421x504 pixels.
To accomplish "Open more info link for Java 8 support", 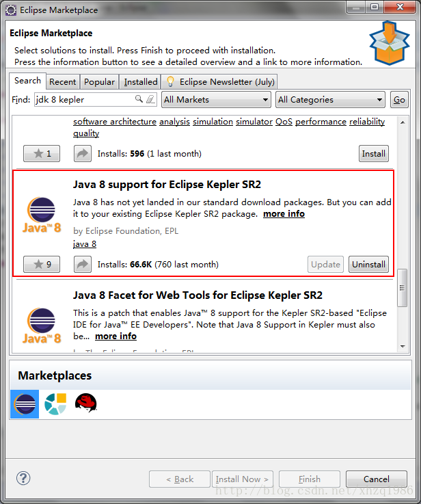I will click(x=284, y=214).
